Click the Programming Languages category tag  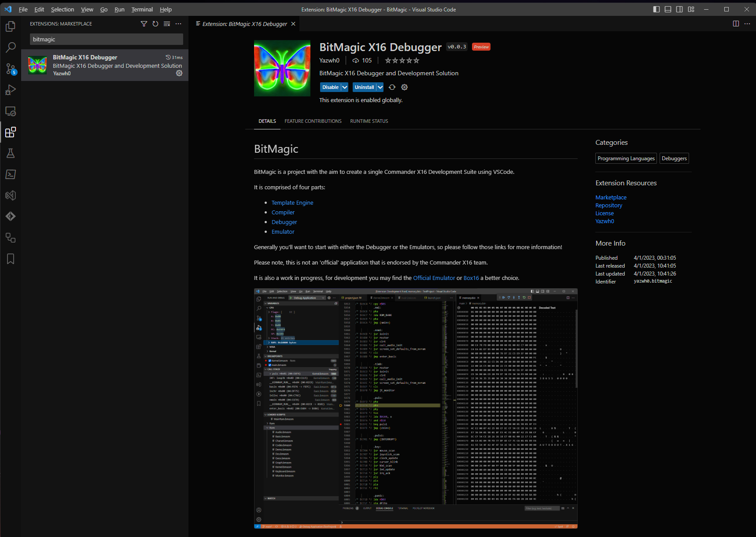pos(626,158)
